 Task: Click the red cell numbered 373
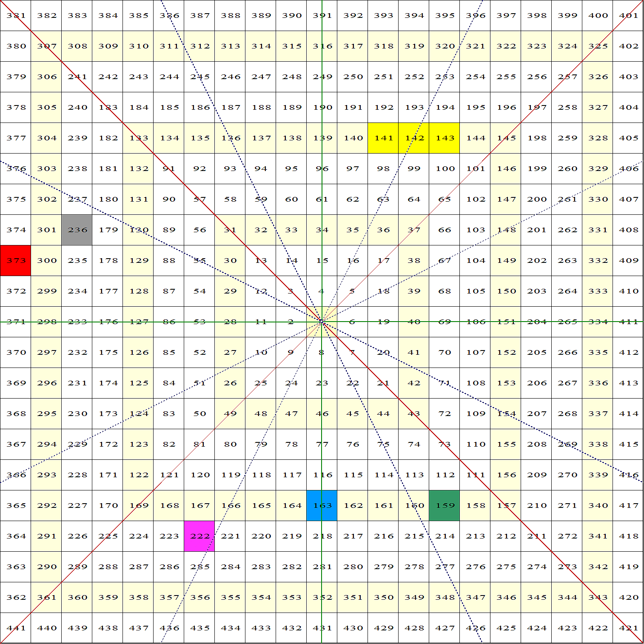point(15,260)
